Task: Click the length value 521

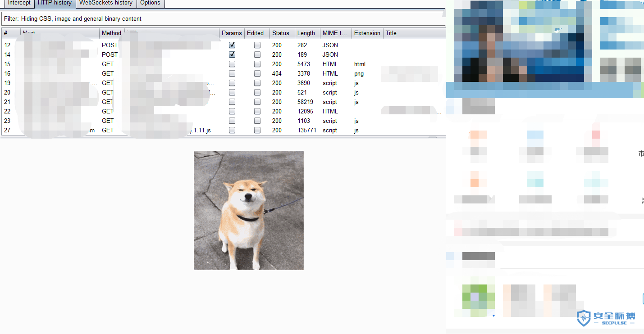Action: [302, 92]
